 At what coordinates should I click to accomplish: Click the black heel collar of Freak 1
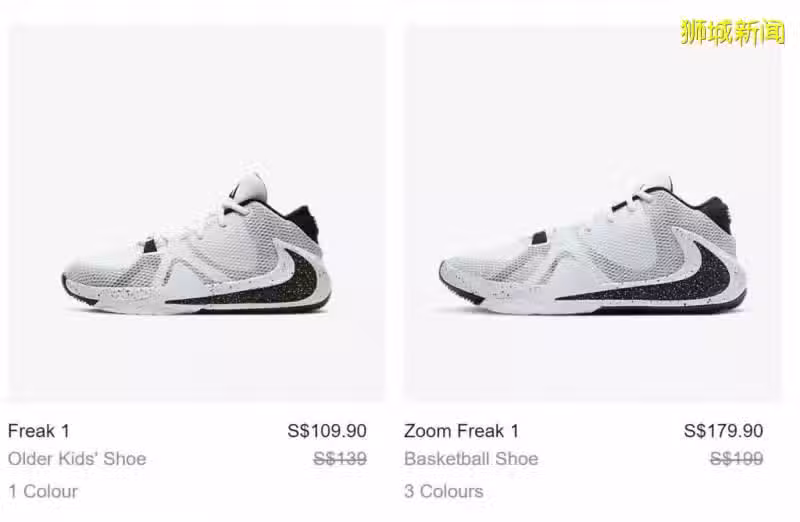[302, 220]
